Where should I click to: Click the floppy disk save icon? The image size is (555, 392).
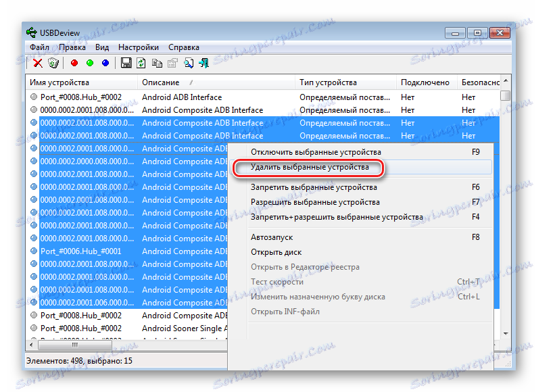click(x=126, y=63)
